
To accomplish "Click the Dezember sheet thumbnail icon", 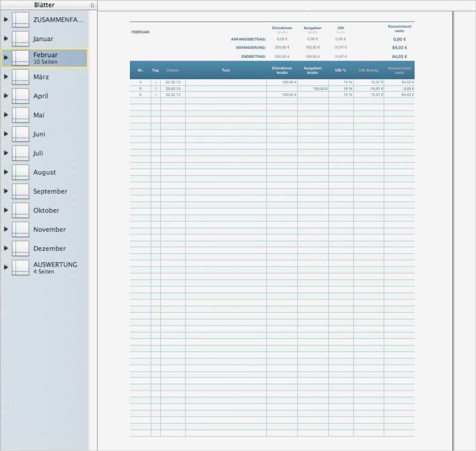I will click(x=21, y=248).
